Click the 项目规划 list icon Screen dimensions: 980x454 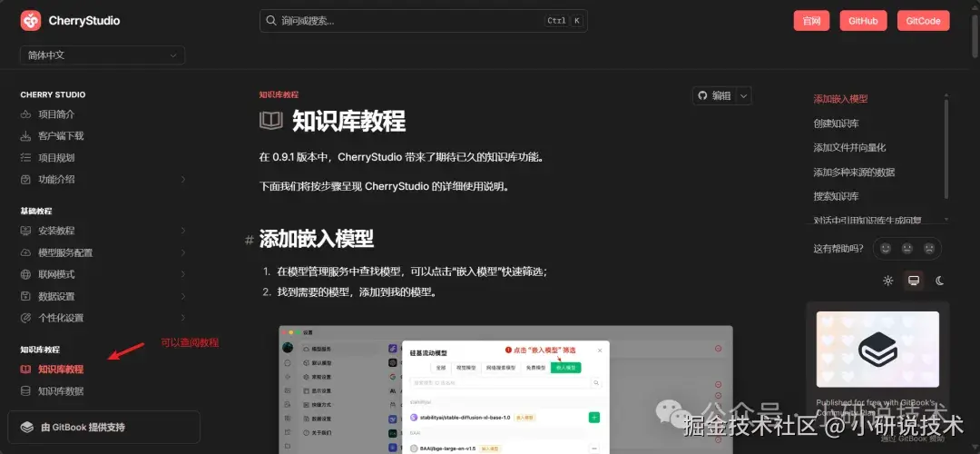coord(25,158)
